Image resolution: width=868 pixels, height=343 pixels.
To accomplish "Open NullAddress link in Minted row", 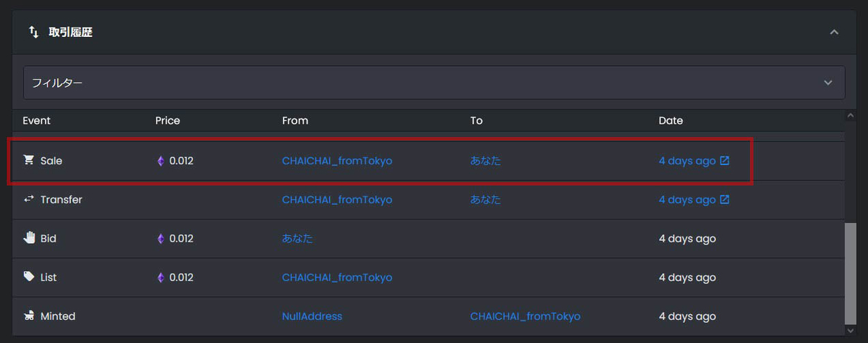I will pos(312,316).
